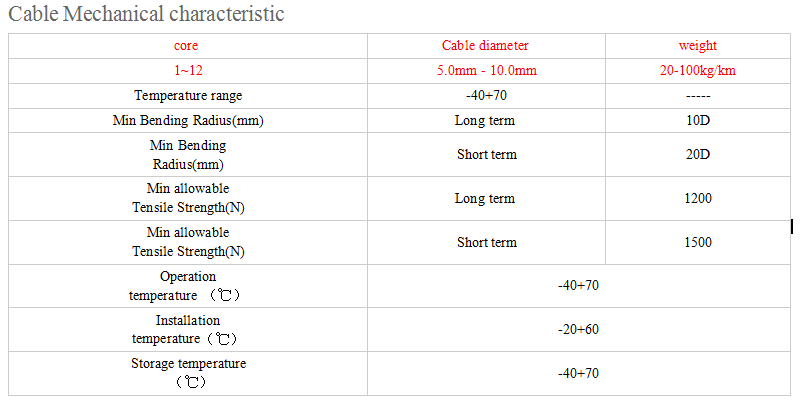The width and height of the screenshot is (804, 410).
Task: Click "Short term" beside the 1500 value
Action: (486, 243)
